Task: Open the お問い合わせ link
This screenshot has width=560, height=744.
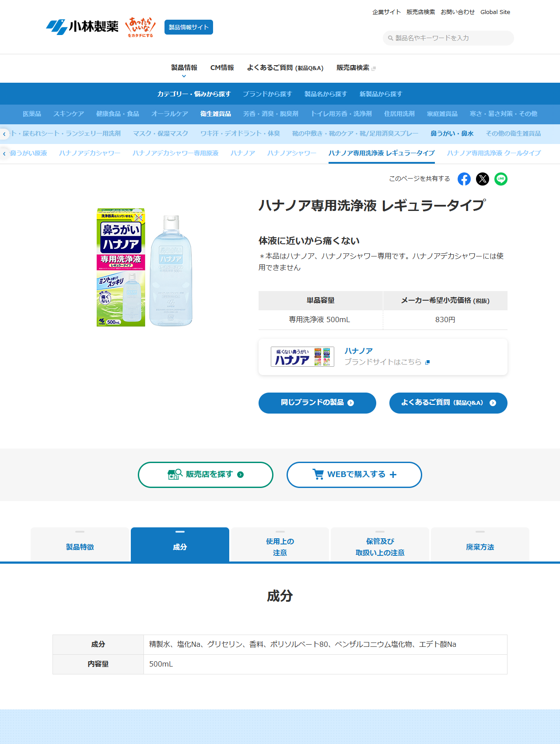Action: point(458,12)
